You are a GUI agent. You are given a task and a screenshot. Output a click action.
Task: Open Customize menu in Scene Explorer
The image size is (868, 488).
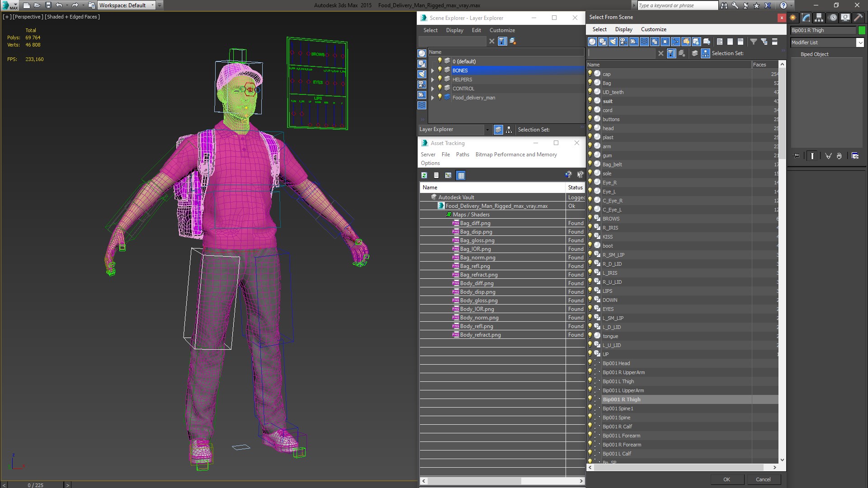coord(502,30)
